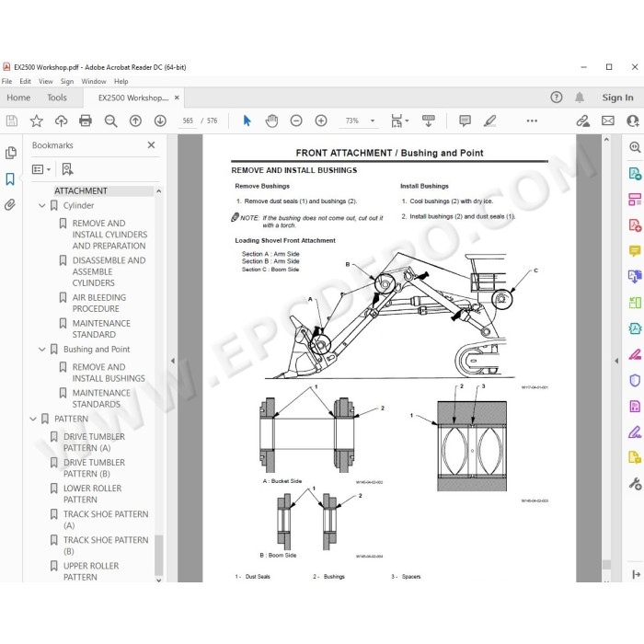This screenshot has width=644, height=644.
Task: Share a link to the file
Action: pyautogui.click(x=582, y=121)
